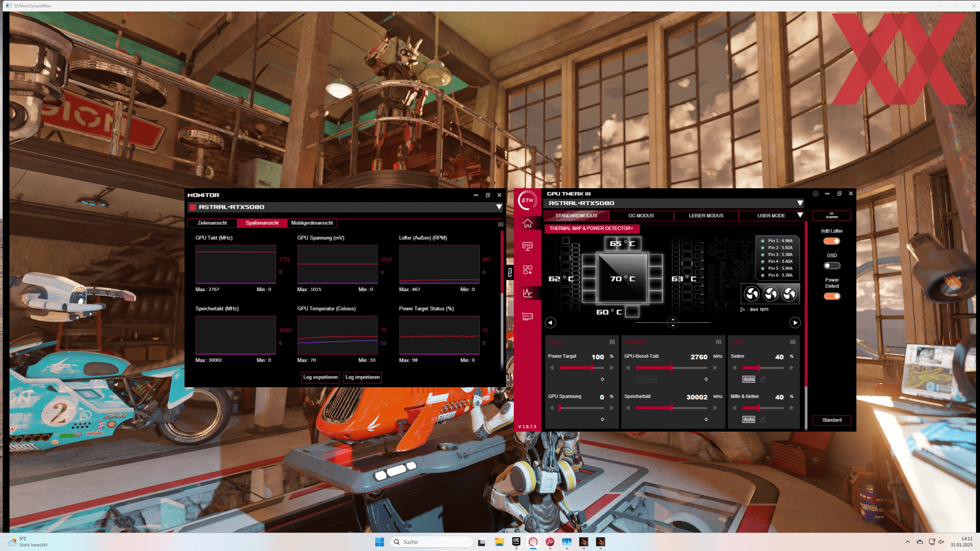Increase Power Target with right arrow
The image size is (980, 551).
click(611, 368)
